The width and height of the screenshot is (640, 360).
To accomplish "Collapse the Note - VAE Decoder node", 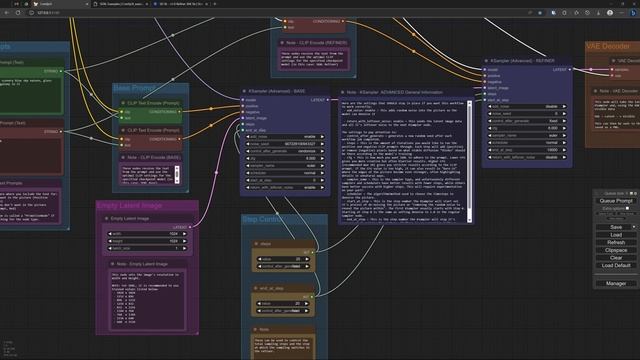I will point(596,91).
